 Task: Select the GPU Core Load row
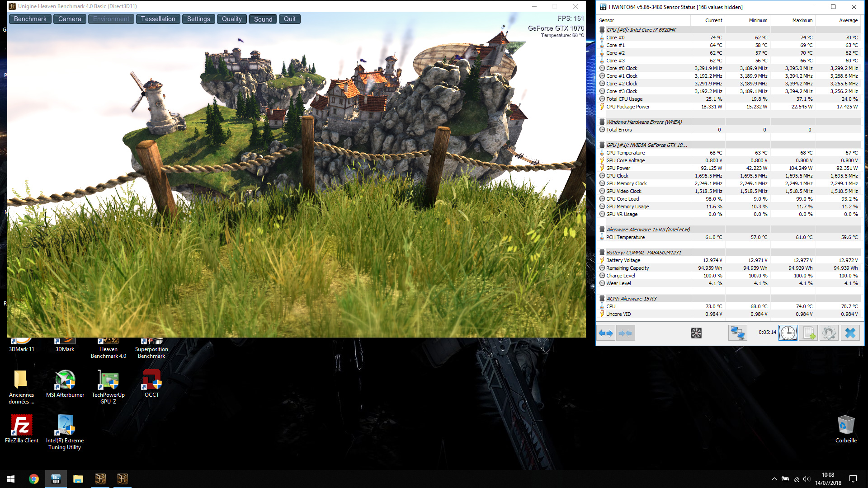[x=729, y=199]
